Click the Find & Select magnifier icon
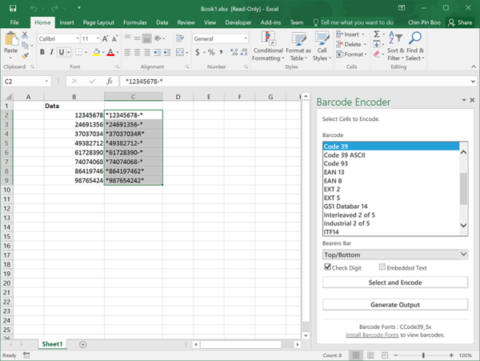Image resolution: width=480 pixels, height=361 pixels. (x=415, y=38)
